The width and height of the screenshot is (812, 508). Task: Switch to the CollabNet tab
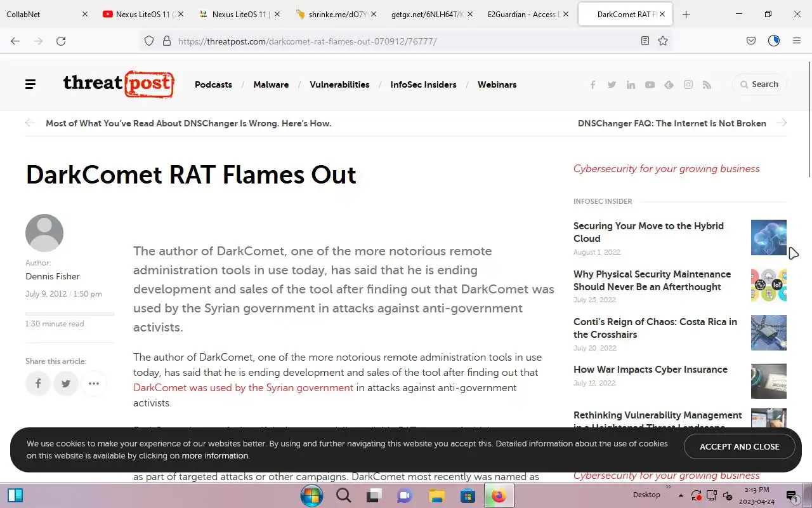click(x=39, y=14)
